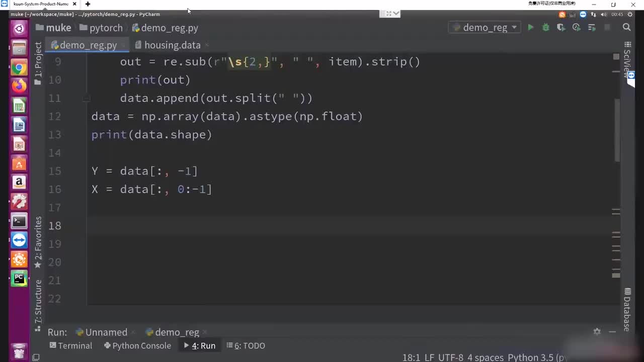Launch Google Chrome from the dock
The image size is (644, 362).
pos(19,67)
